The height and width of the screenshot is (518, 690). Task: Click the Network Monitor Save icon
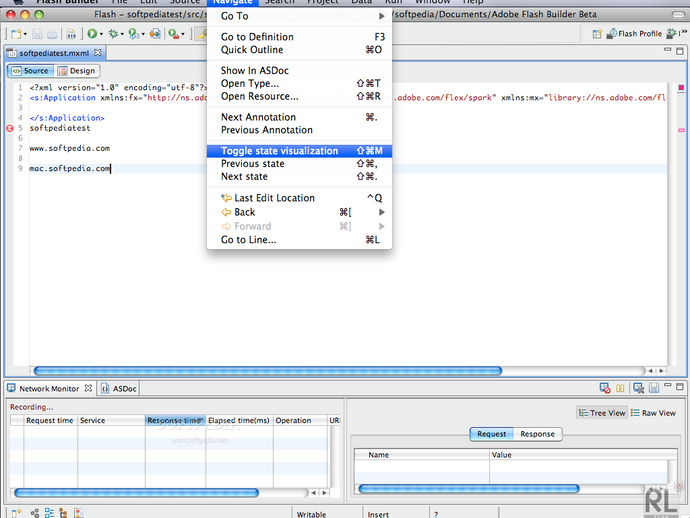(x=654, y=388)
